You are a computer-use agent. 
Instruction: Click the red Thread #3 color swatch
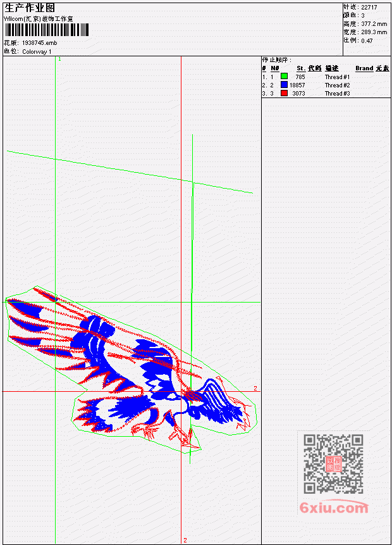(284, 93)
